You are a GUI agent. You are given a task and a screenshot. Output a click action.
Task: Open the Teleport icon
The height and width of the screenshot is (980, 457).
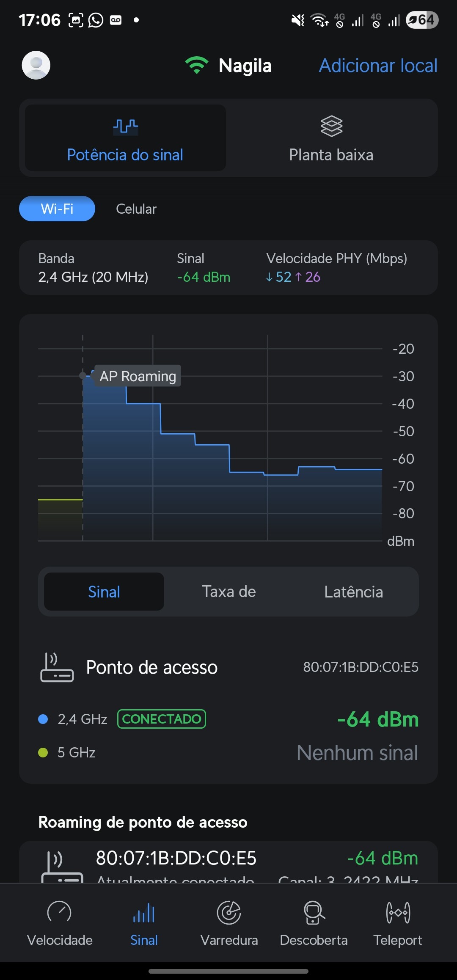pos(398,912)
